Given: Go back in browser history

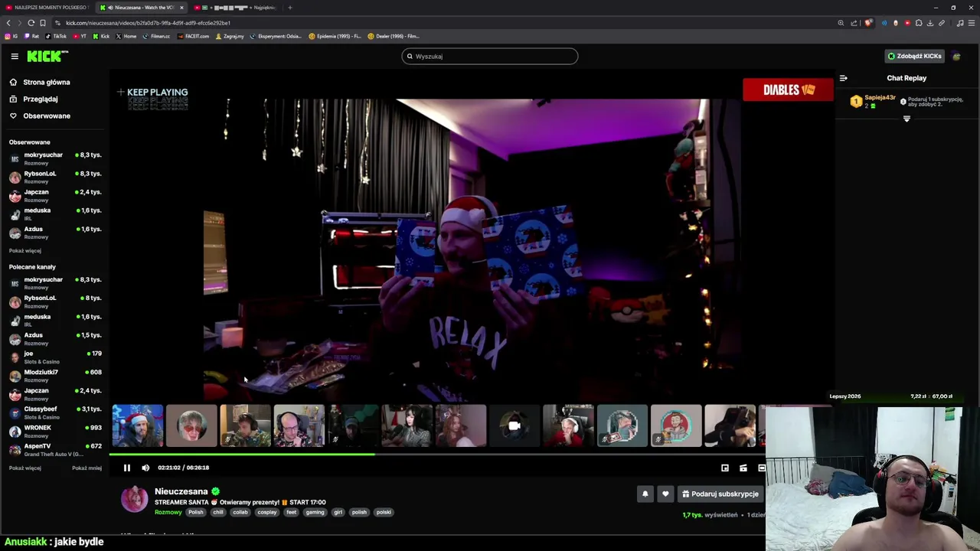Looking at the screenshot, I should point(8,23).
